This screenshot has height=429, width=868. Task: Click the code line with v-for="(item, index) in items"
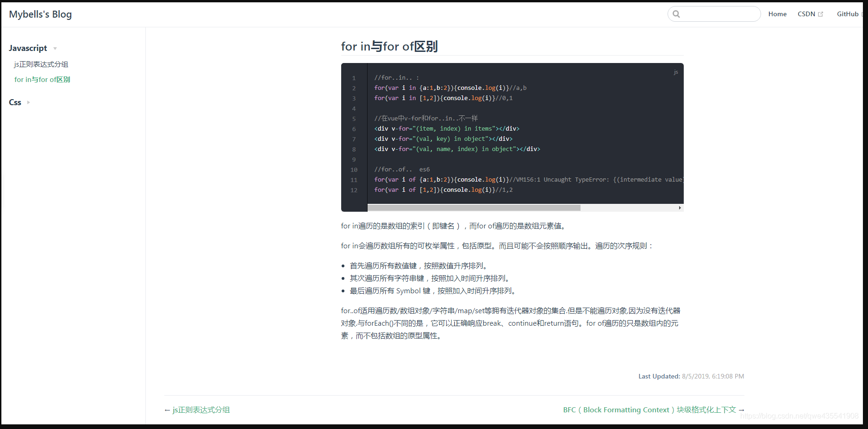pyautogui.click(x=447, y=129)
